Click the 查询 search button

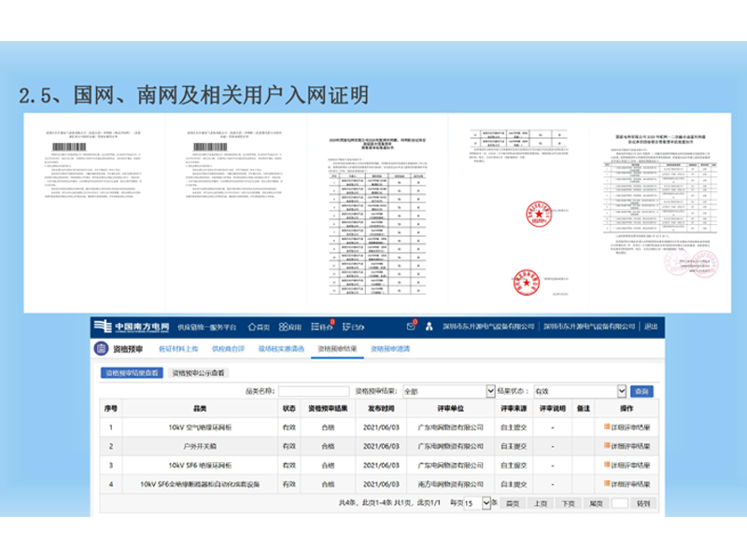coord(641,391)
